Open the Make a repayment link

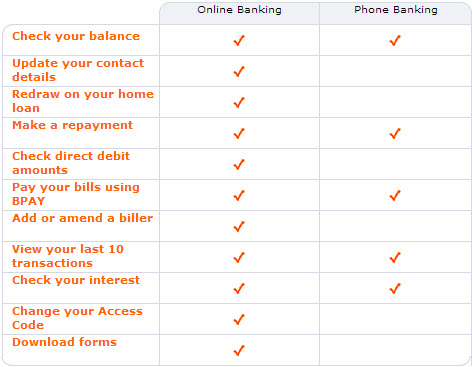[72, 125]
